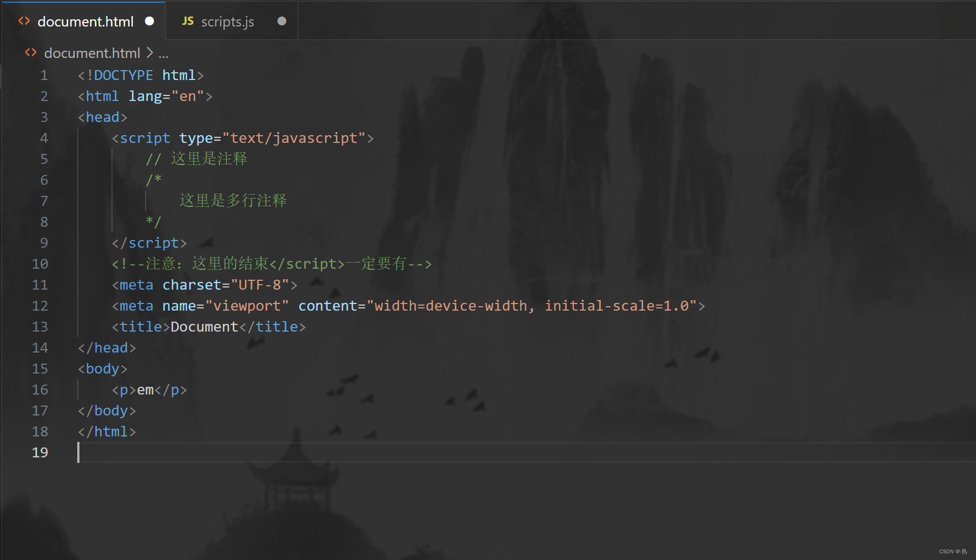Image resolution: width=976 pixels, height=560 pixels.
Task: Click the JS icon on scripts.js tab
Action: pos(188,21)
